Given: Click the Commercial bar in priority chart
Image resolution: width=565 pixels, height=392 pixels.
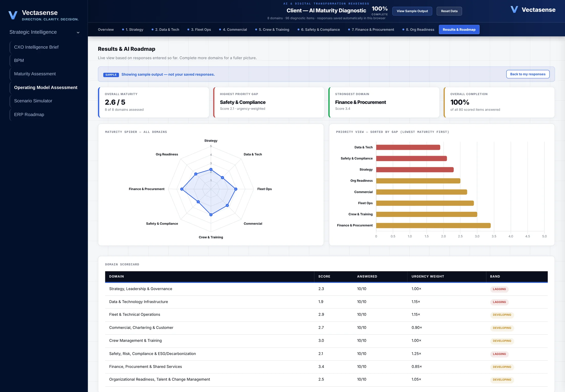Looking at the screenshot, I should (x=421, y=192).
